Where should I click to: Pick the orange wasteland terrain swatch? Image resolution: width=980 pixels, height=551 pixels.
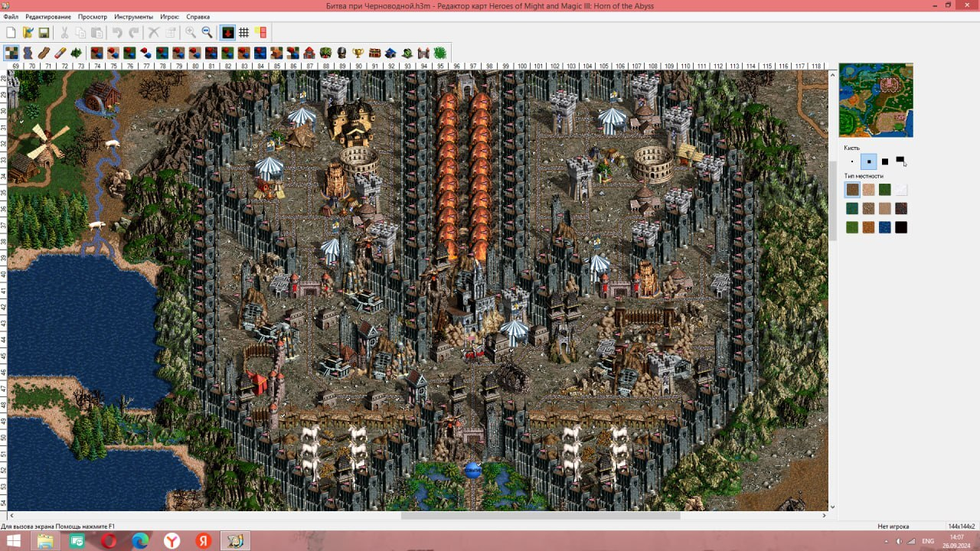(x=868, y=227)
